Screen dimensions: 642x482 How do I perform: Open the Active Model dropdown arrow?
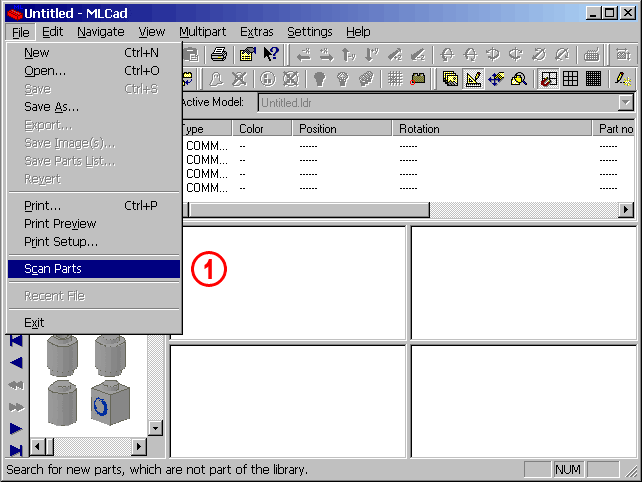(x=626, y=102)
